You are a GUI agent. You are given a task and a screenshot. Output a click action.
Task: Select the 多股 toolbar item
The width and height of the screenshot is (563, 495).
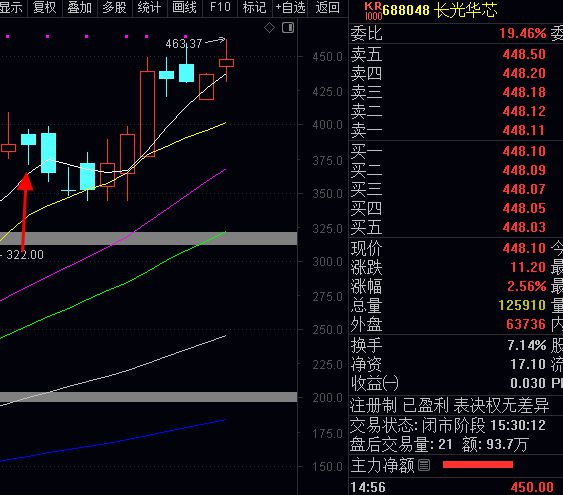tap(115, 7)
